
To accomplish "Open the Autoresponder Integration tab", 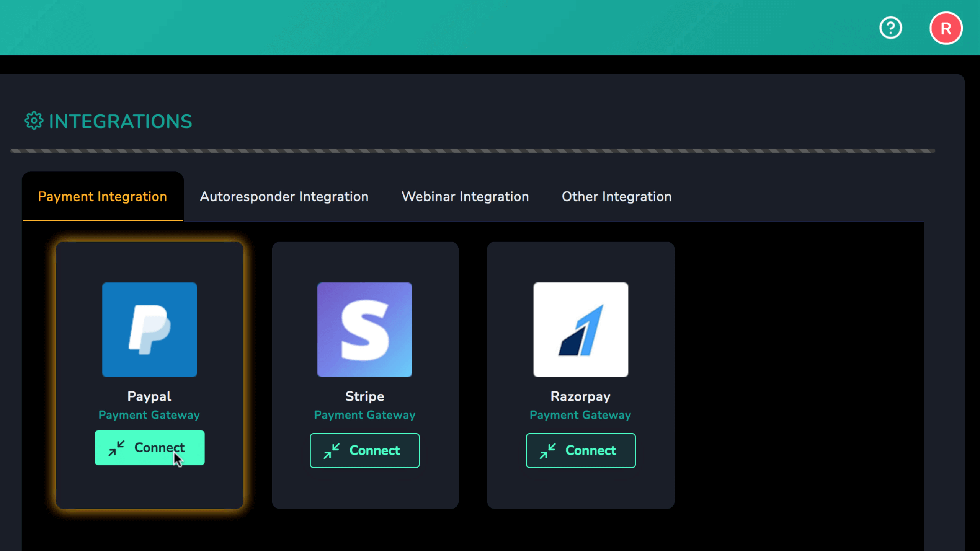I will point(284,196).
